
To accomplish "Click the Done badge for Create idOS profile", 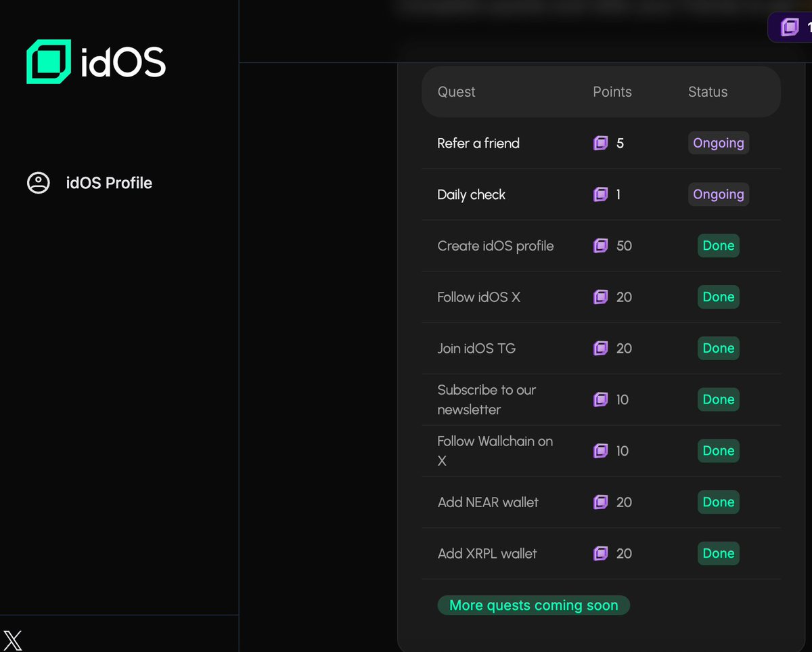I will [719, 246].
